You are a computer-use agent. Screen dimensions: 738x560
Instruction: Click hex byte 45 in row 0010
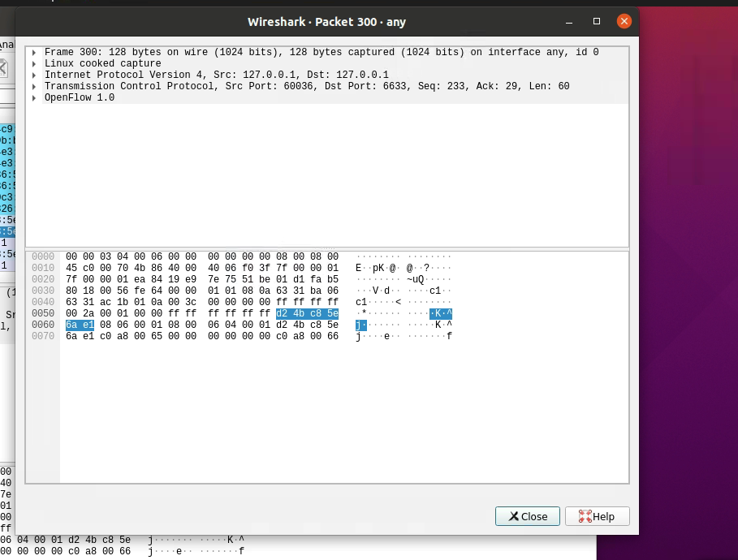(71, 268)
